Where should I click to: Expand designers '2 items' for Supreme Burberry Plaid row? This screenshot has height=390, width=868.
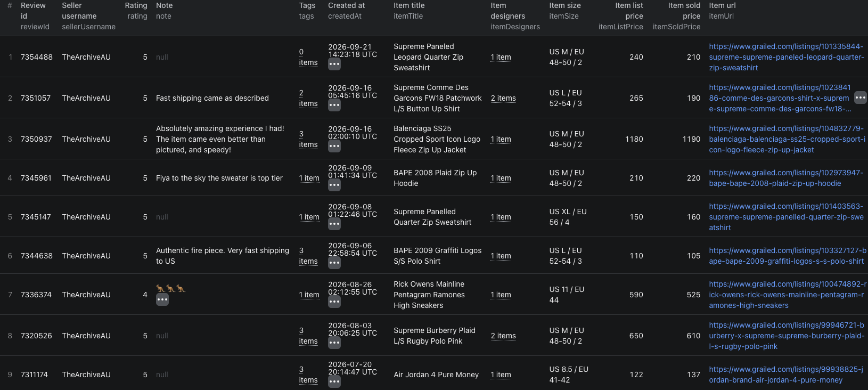(503, 336)
